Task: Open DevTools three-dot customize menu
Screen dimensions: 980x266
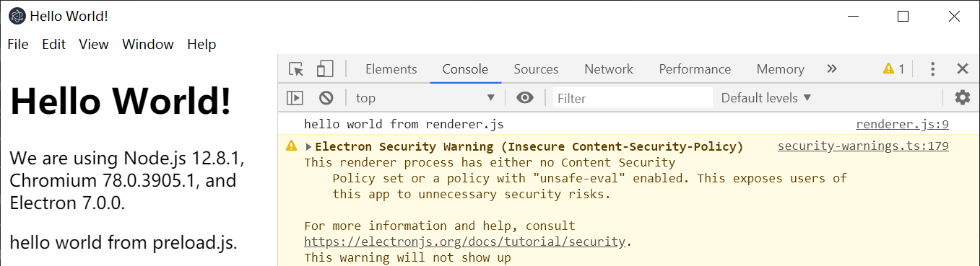Action: pyautogui.click(x=933, y=69)
